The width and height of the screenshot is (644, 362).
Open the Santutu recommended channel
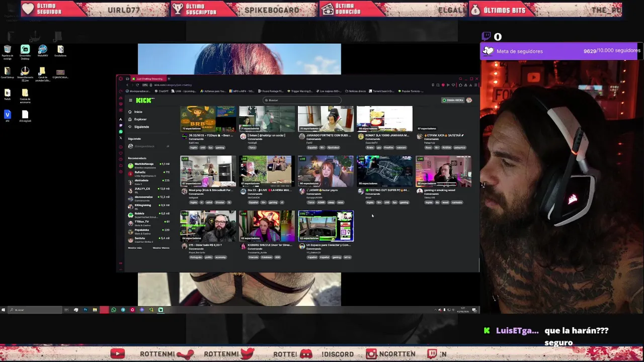tap(148, 239)
